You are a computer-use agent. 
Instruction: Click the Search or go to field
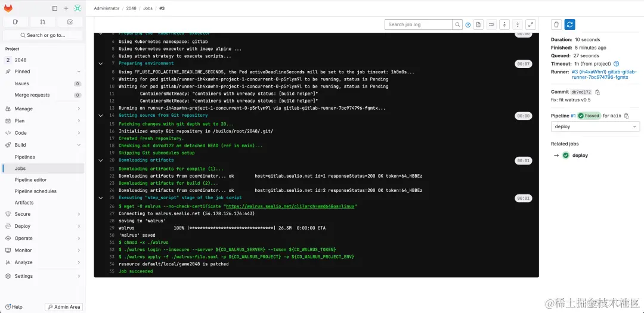tap(43, 35)
